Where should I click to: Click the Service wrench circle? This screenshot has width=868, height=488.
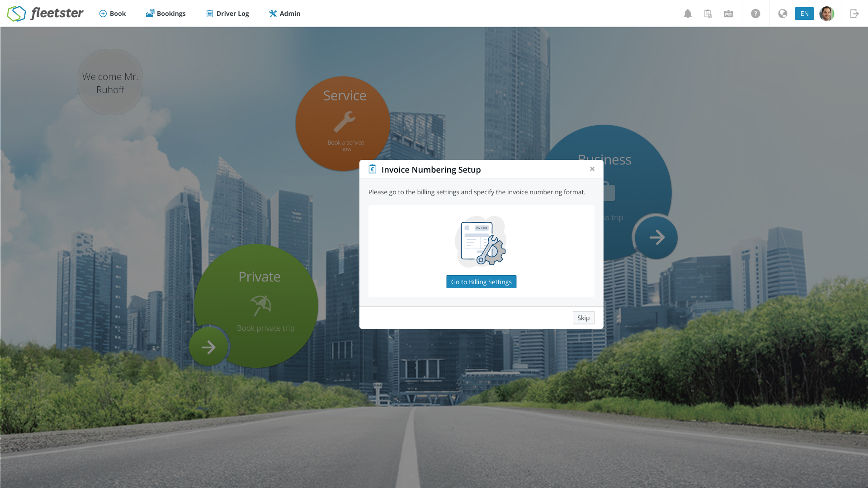(x=343, y=123)
